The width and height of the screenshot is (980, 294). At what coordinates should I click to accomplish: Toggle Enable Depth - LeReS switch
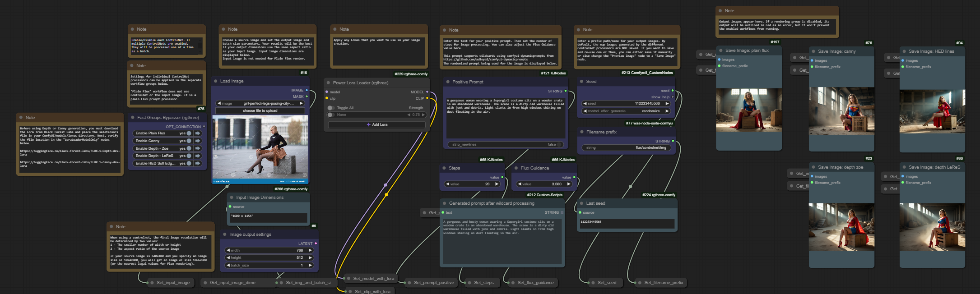tap(189, 156)
